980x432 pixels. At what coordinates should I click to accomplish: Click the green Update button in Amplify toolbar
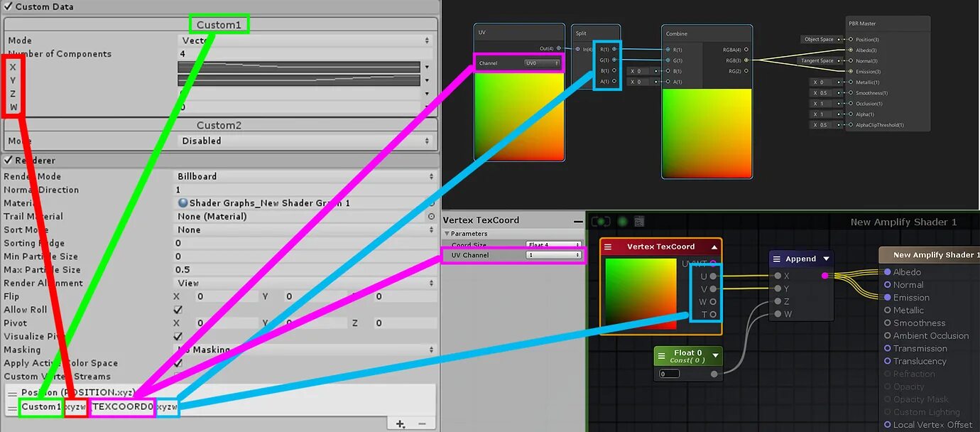click(623, 222)
